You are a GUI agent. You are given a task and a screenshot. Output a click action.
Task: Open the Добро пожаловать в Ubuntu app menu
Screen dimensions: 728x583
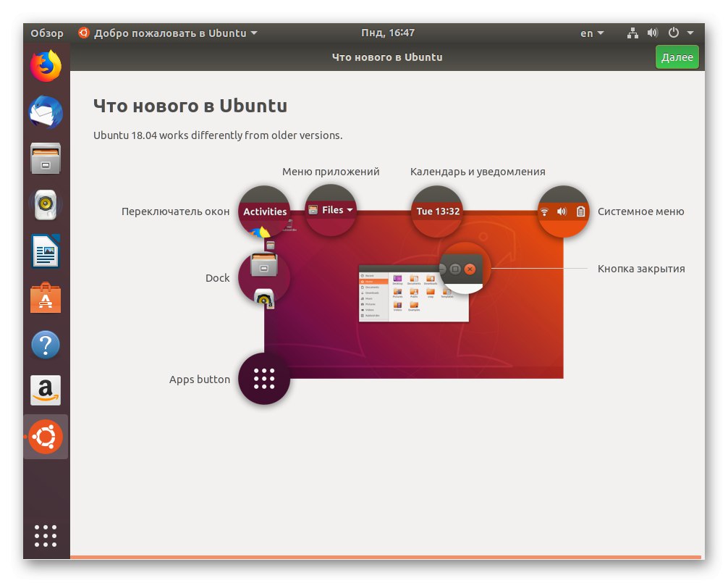coord(168,33)
